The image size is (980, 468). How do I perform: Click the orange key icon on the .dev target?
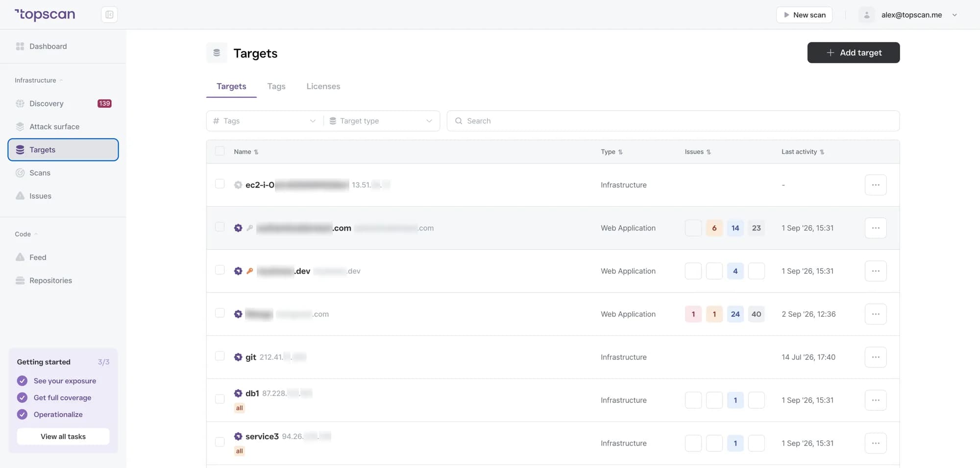click(x=250, y=271)
